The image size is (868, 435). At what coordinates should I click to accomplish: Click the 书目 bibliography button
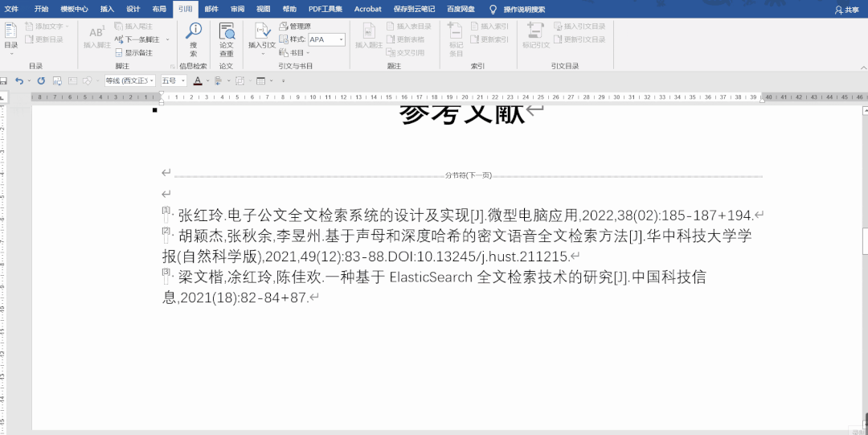(x=293, y=52)
